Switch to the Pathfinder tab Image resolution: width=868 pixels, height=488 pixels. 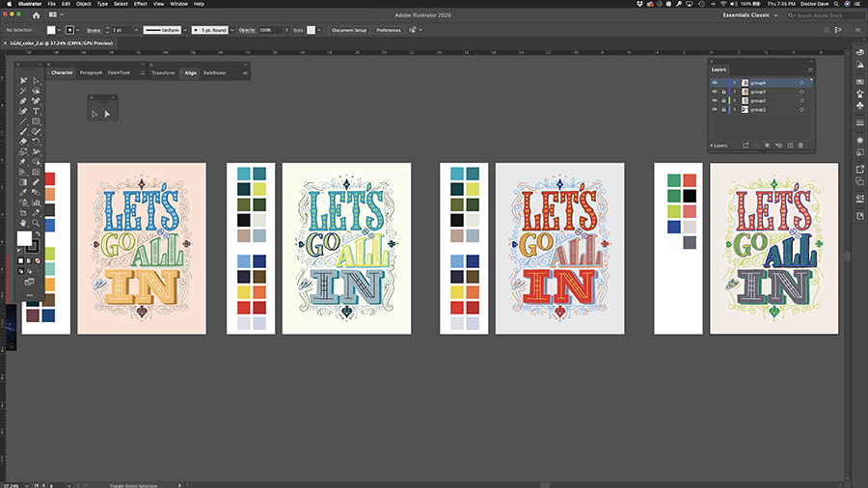point(215,73)
